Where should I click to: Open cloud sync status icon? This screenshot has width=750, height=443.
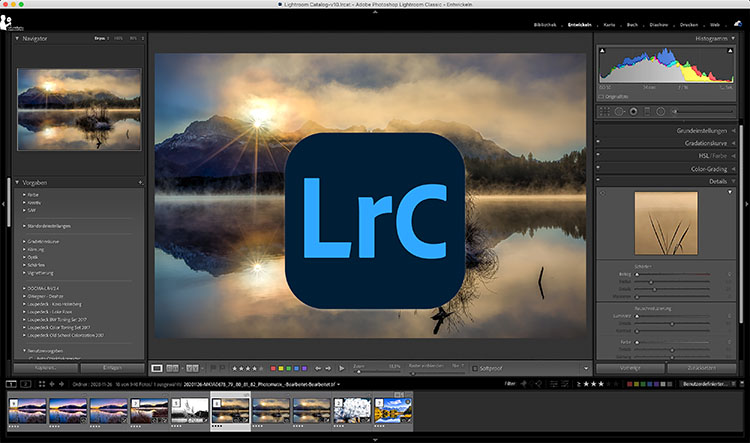[x=738, y=24]
